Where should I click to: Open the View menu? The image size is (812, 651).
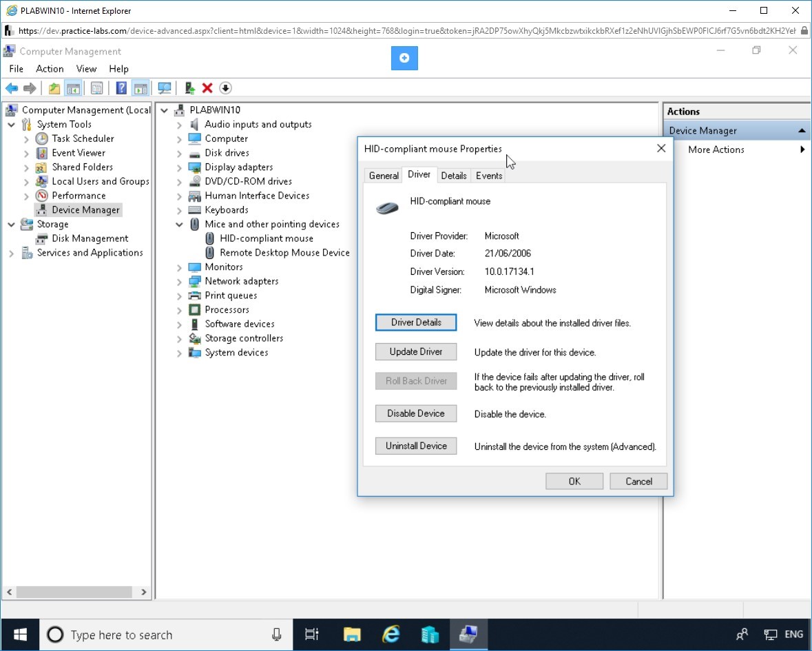(86, 69)
